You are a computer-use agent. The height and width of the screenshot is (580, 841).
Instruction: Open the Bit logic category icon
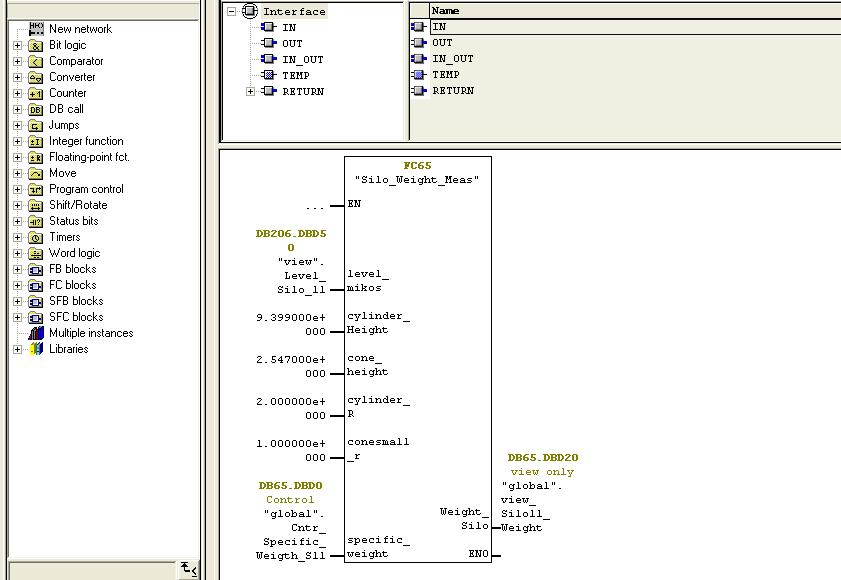[x=35, y=45]
